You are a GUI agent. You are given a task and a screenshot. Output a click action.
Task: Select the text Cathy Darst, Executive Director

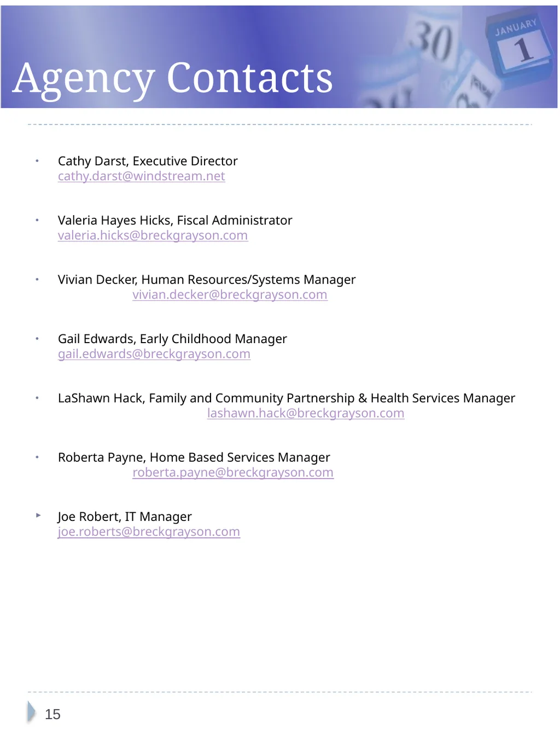tap(148, 161)
